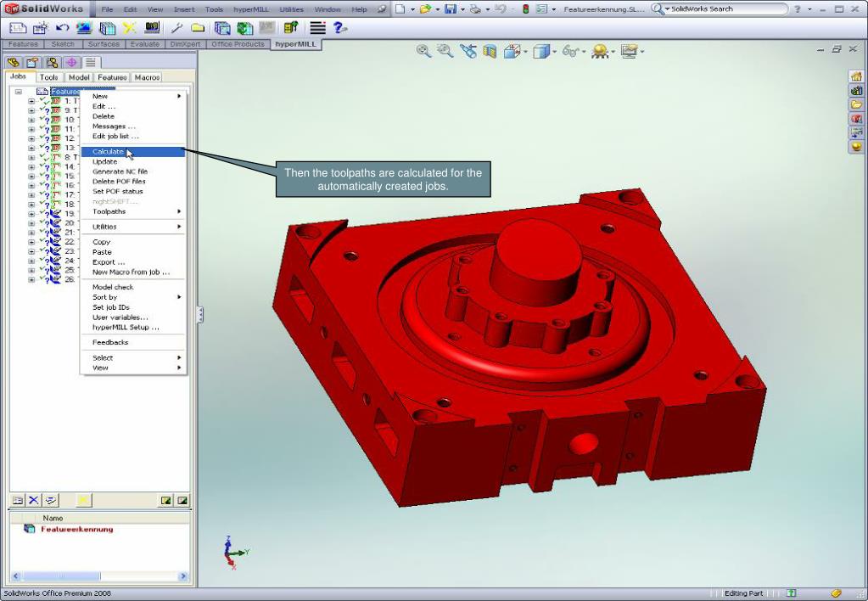This screenshot has height=601, width=868.
Task: Select Featureerkennung in the Name list
Action: point(77,530)
